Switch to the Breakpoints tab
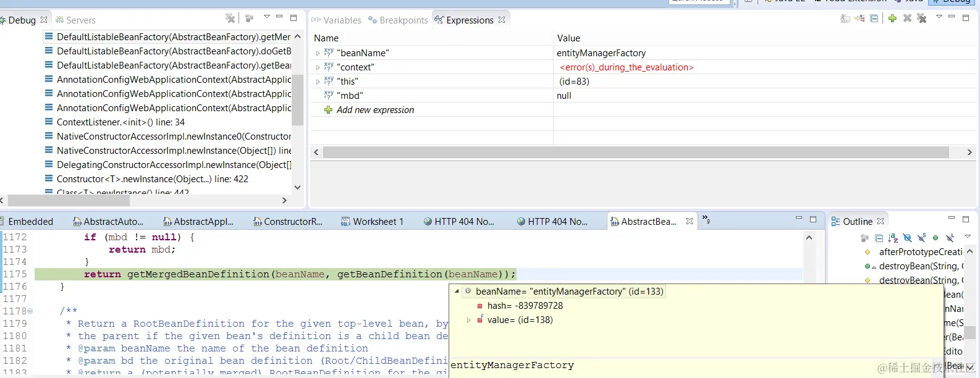The height and width of the screenshot is (378, 980). tap(398, 20)
